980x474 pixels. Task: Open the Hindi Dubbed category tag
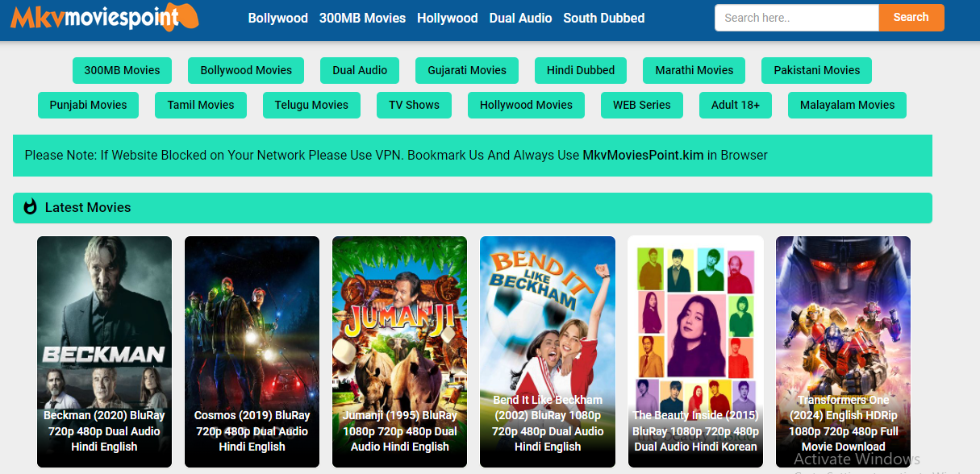581,70
